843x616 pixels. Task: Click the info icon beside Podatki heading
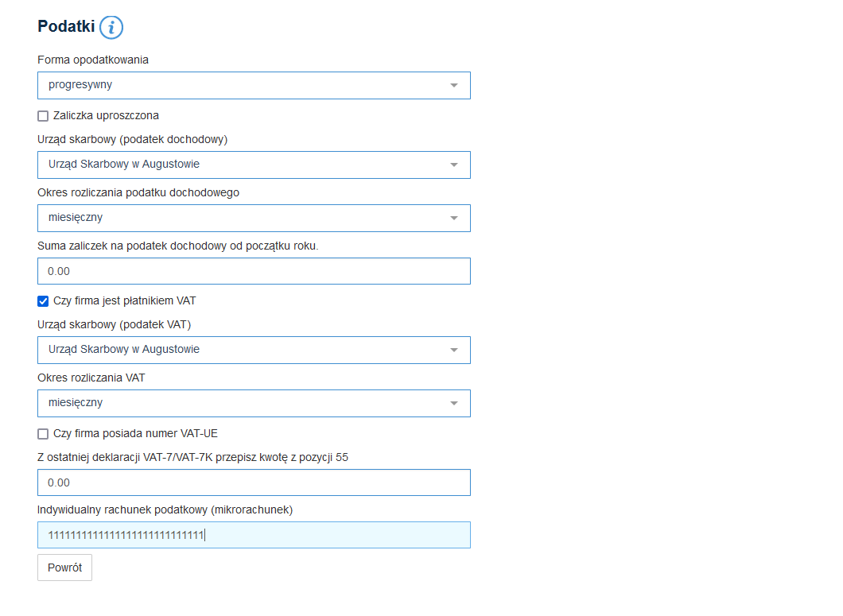[x=111, y=28]
